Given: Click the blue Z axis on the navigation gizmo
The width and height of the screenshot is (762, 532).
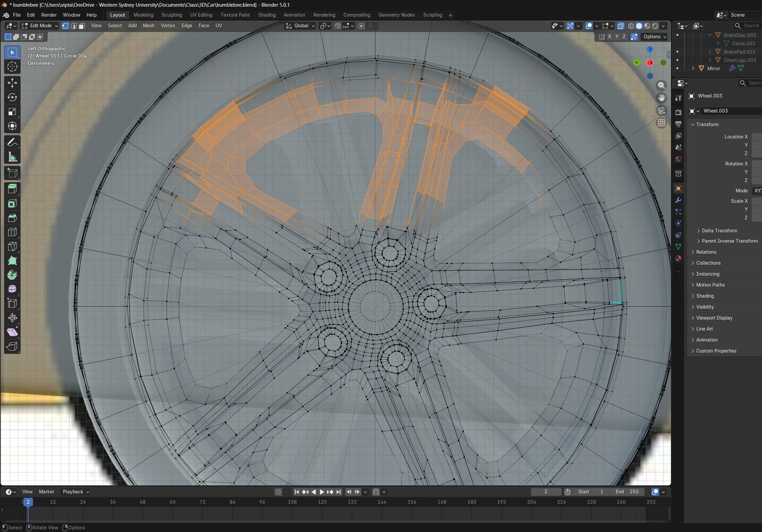Looking at the screenshot, I should pyautogui.click(x=650, y=49).
